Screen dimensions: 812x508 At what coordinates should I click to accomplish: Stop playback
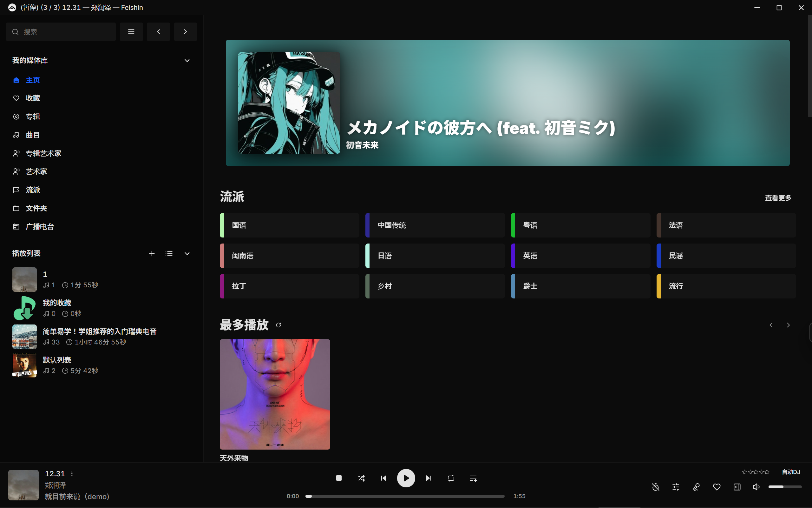[x=339, y=478]
